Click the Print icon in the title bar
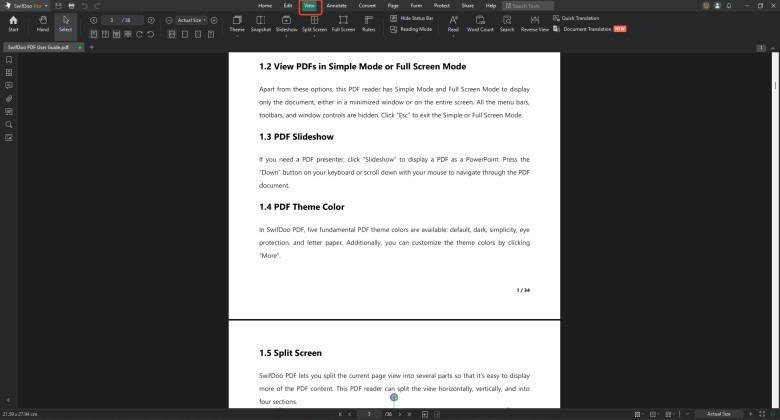The width and height of the screenshot is (780, 420). pos(72,6)
